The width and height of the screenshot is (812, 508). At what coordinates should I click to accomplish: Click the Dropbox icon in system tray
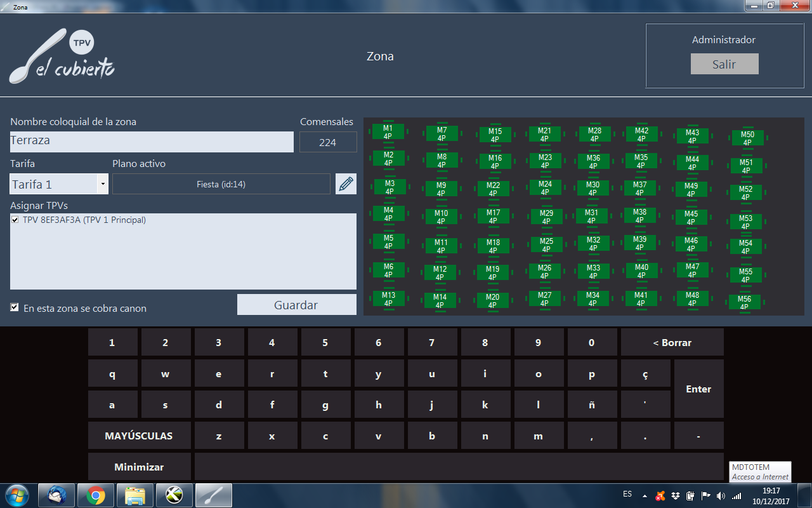[676, 496]
